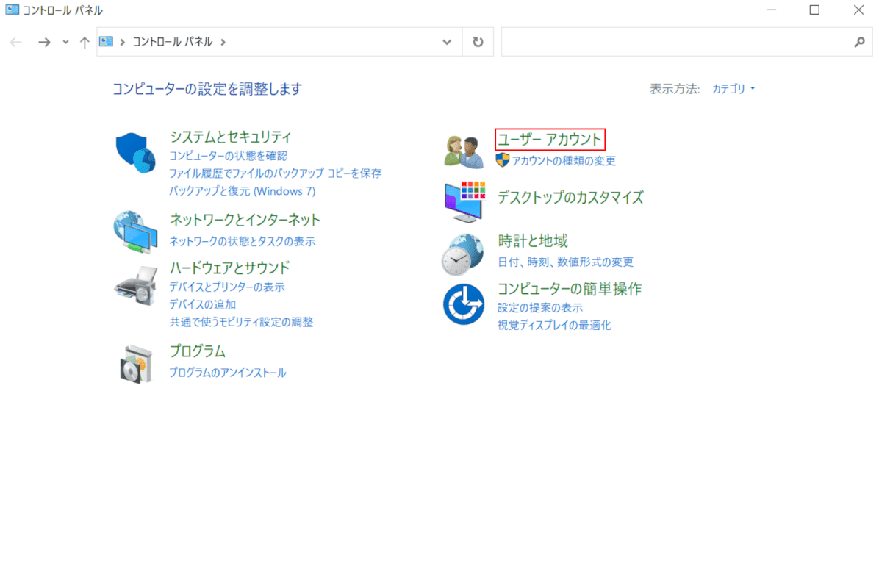Click the Control Panel icon in address bar
879x588 pixels.
[106, 41]
